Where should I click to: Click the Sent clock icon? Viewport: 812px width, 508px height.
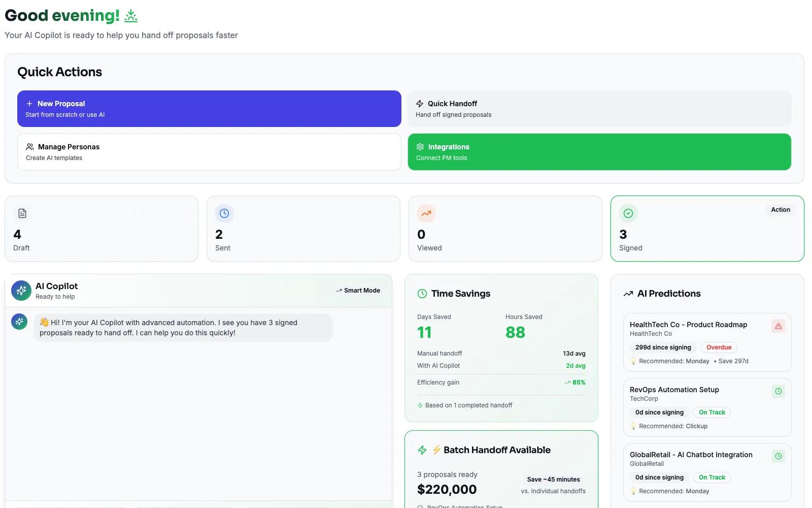[224, 213]
